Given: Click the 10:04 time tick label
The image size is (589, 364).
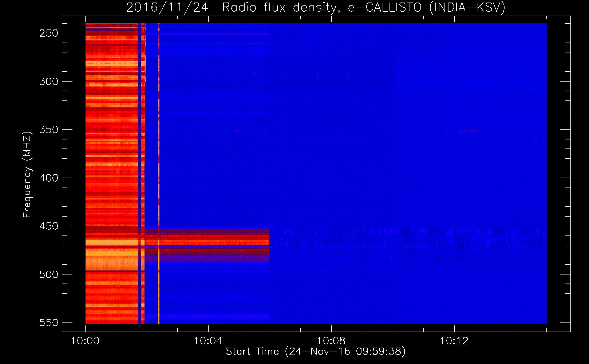Looking at the screenshot, I should pos(208,341).
